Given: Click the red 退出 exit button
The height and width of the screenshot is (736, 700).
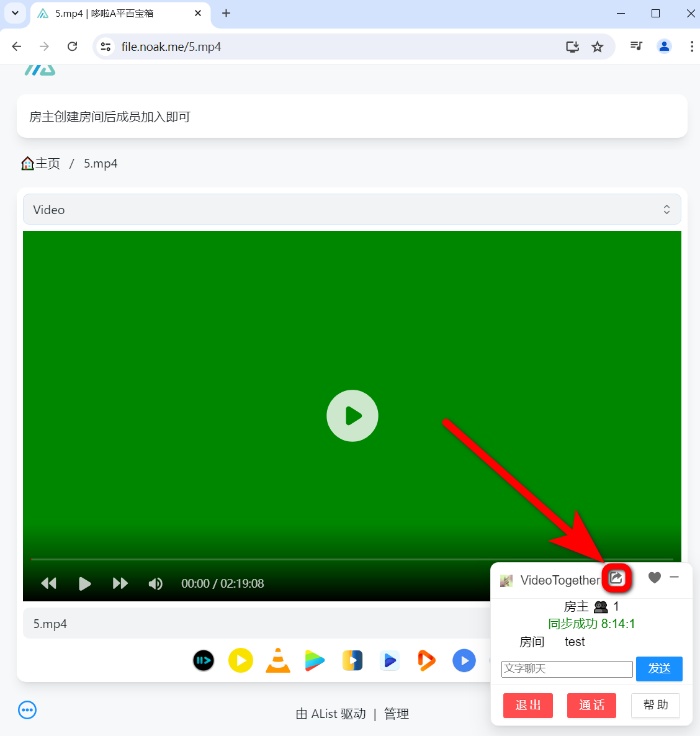Looking at the screenshot, I should [527, 705].
